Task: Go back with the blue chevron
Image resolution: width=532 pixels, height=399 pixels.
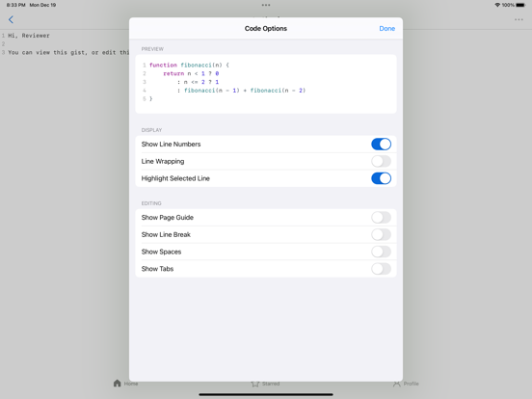Action: 11,19
